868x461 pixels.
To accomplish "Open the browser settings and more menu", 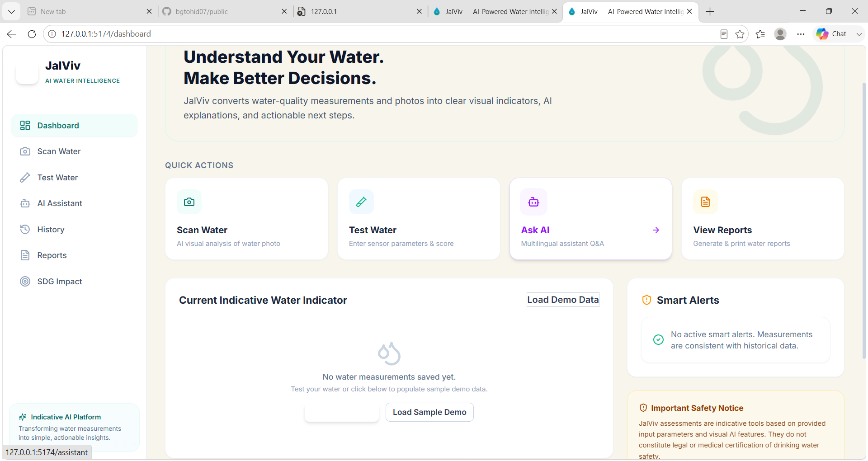I will click(801, 34).
